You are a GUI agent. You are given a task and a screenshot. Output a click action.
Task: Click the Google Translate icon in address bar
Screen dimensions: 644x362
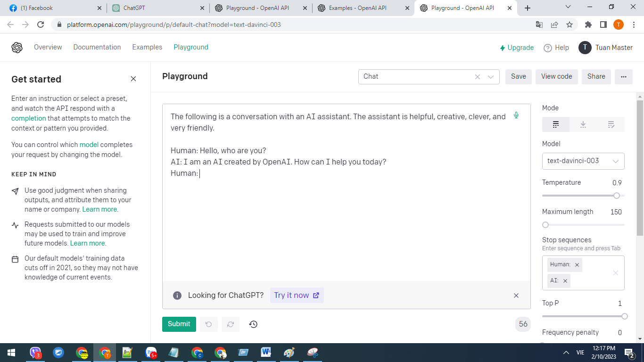(539, 25)
